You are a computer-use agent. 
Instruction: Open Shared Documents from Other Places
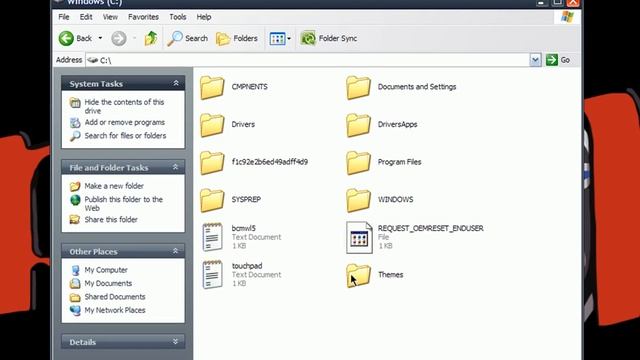[115, 297]
